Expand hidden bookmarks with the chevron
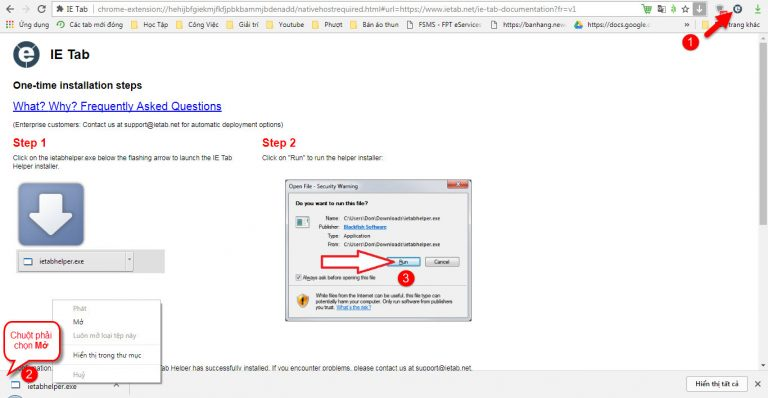The height and width of the screenshot is (398, 768). pos(687,24)
